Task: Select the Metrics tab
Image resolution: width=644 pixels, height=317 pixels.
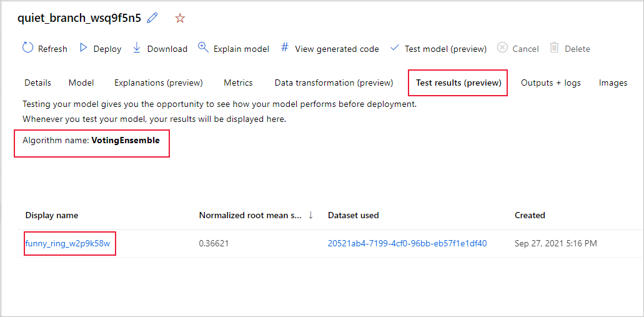Action: (x=238, y=83)
